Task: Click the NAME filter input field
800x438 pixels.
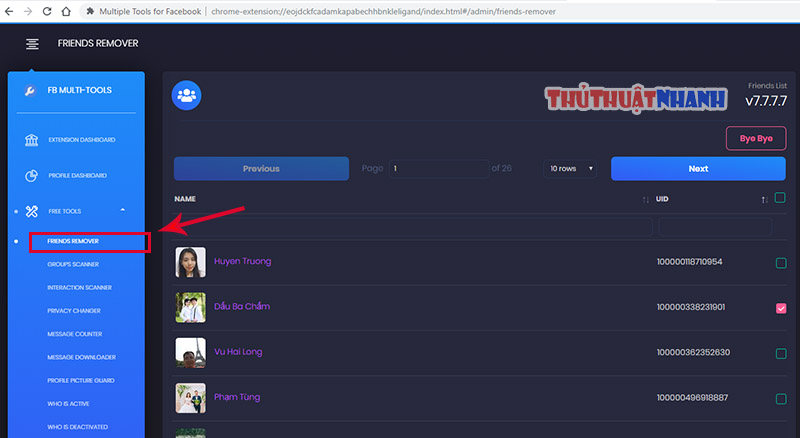Action: click(413, 227)
